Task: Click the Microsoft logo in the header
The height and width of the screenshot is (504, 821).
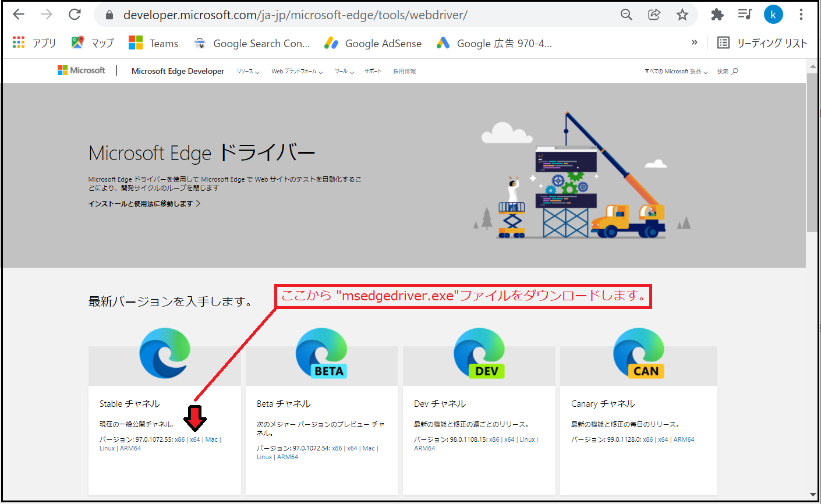Action: (x=82, y=70)
